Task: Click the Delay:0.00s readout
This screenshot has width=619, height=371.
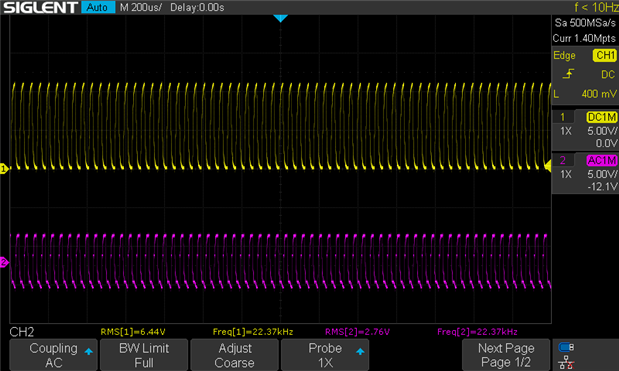Action: (197, 7)
